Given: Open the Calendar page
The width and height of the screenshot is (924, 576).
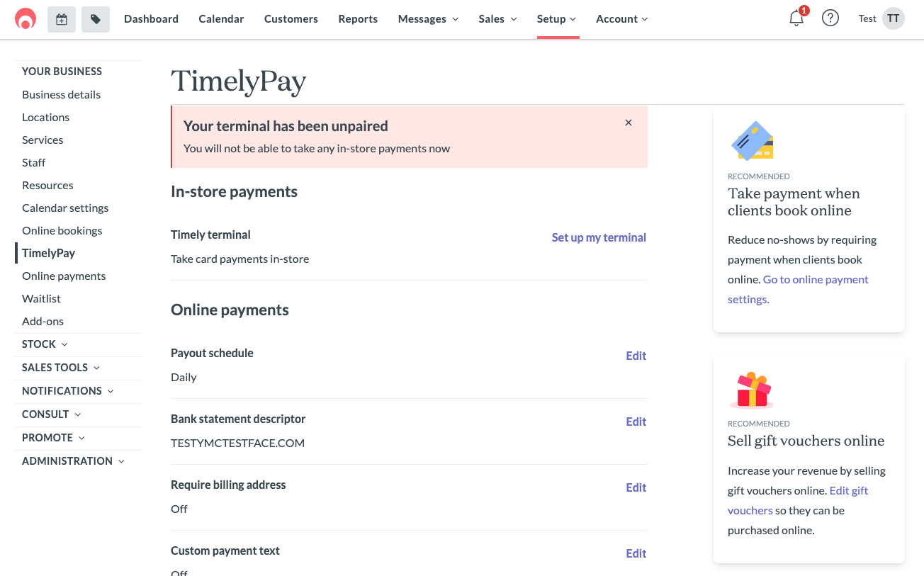Looking at the screenshot, I should [221, 19].
